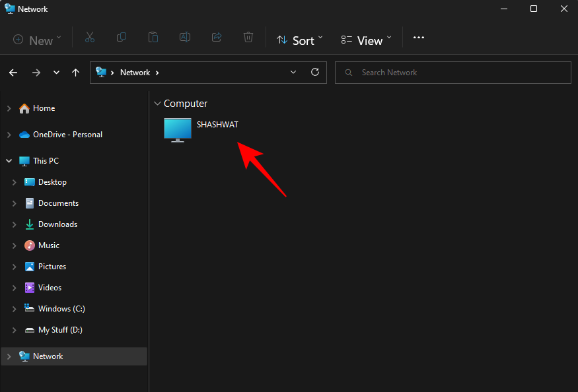Open the View options dropdown

tap(365, 40)
